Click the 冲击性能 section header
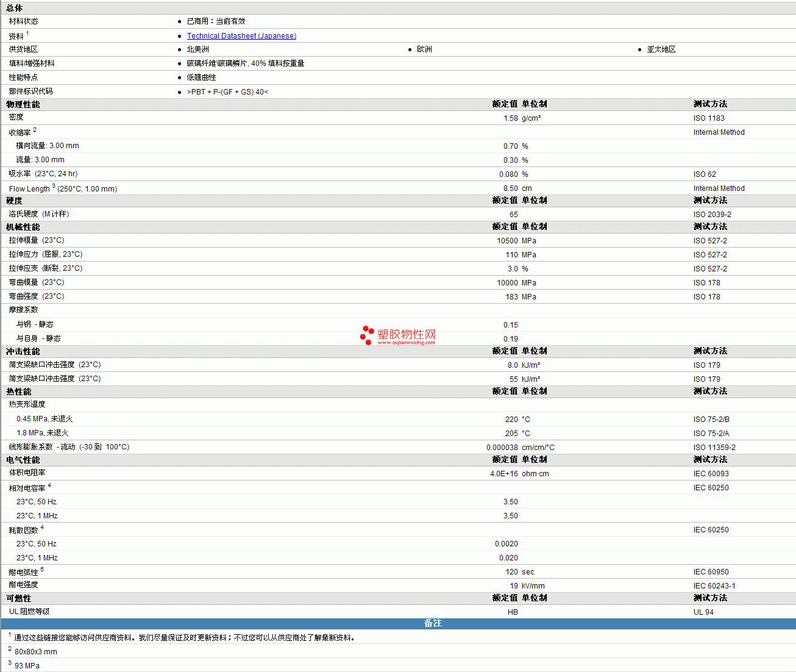Screen dimensions: 796x672 [23, 351]
